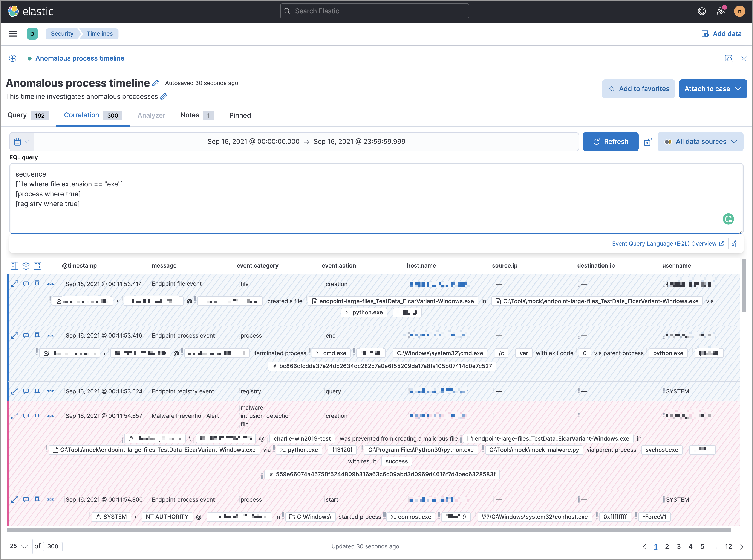Open the calendar date picker icon

[18, 142]
